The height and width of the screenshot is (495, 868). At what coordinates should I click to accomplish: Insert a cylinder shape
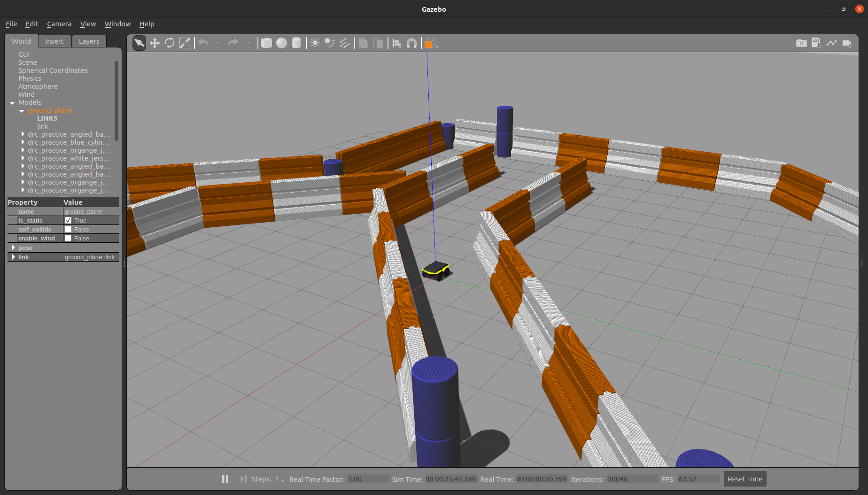296,43
